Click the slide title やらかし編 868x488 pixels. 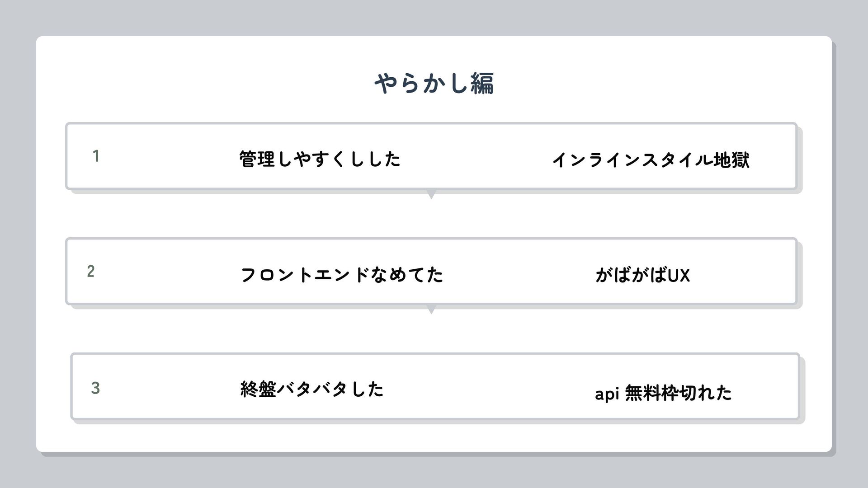click(434, 84)
